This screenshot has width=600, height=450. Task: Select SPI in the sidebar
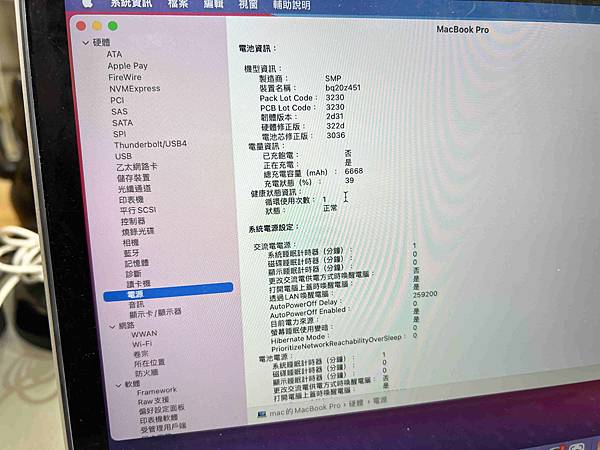point(120,134)
